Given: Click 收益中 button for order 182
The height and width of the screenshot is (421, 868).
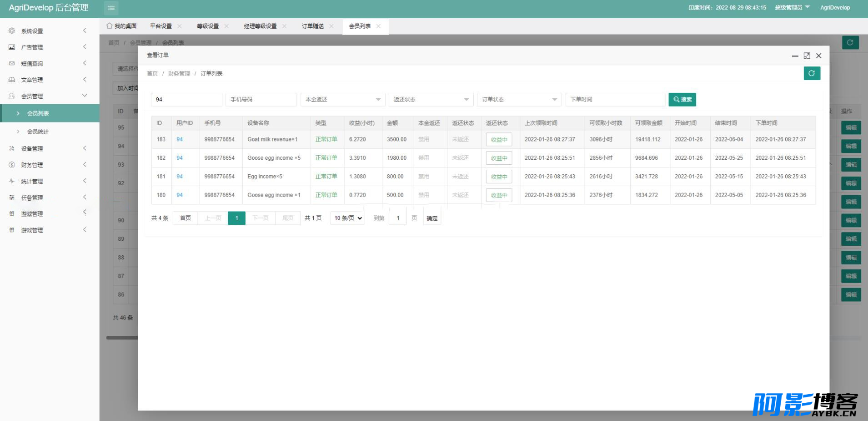Looking at the screenshot, I should 499,158.
